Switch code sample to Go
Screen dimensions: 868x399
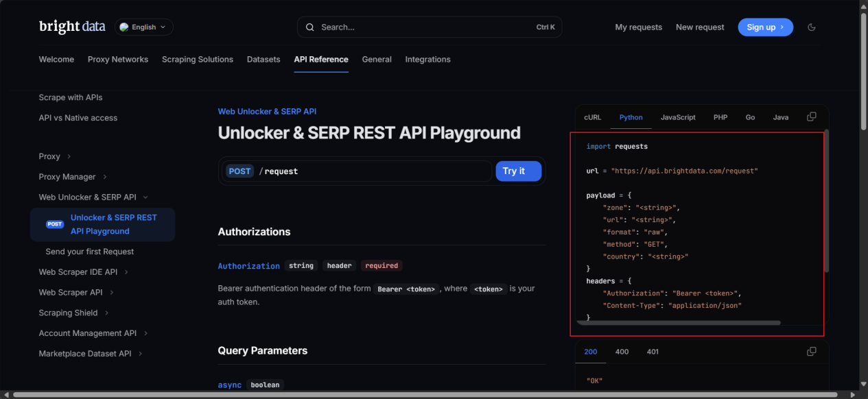pos(751,117)
